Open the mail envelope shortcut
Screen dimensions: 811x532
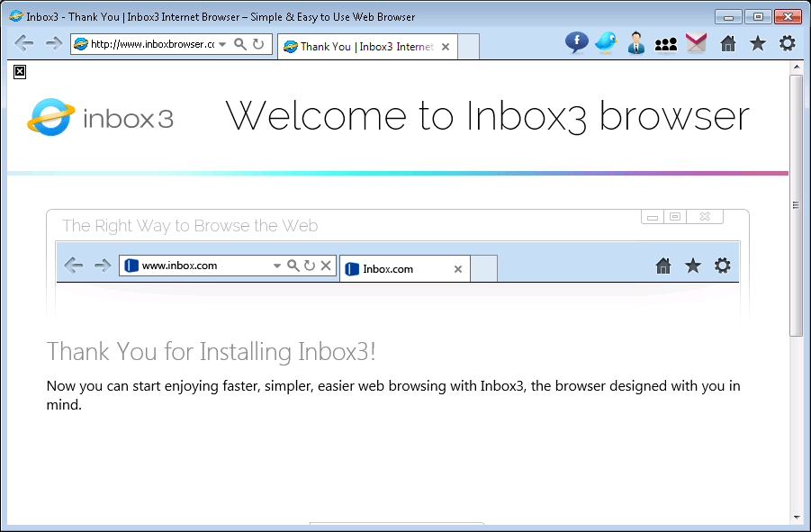coord(696,43)
